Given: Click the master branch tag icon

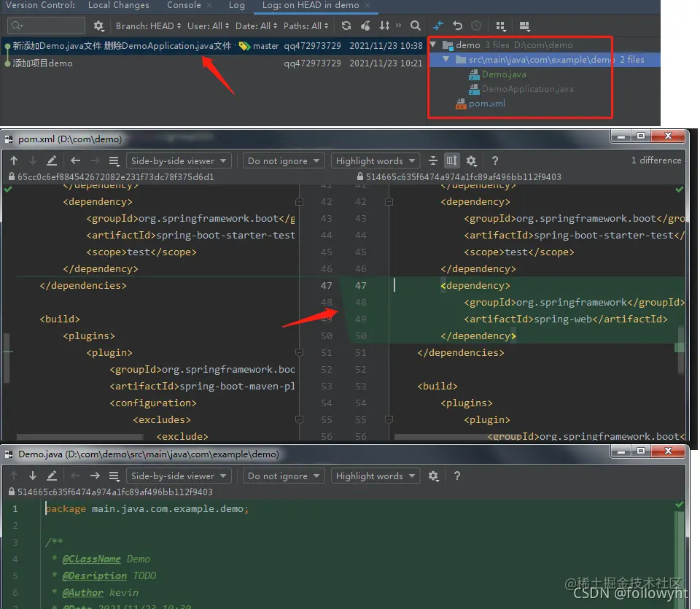Looking at the screenshot, I should coord(244,46).
